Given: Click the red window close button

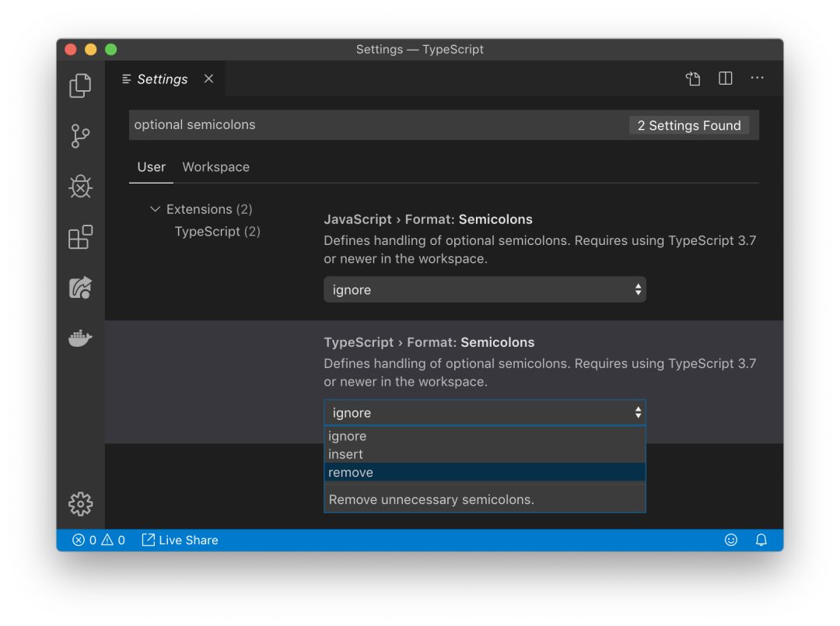Looking at the screenshot, I should point(70,50).
